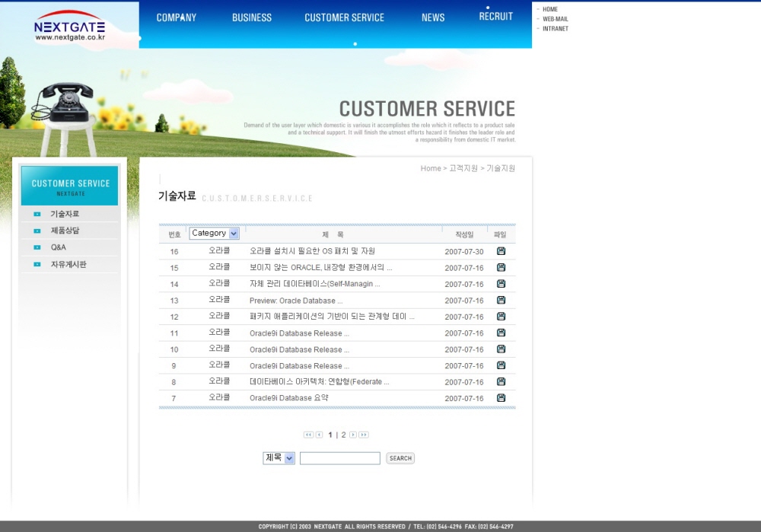Click the next page arrow
761x532 pixels.
[352, 435]
